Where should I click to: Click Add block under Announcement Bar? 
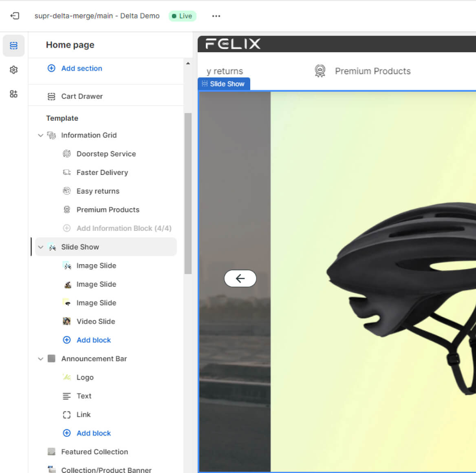93,433
